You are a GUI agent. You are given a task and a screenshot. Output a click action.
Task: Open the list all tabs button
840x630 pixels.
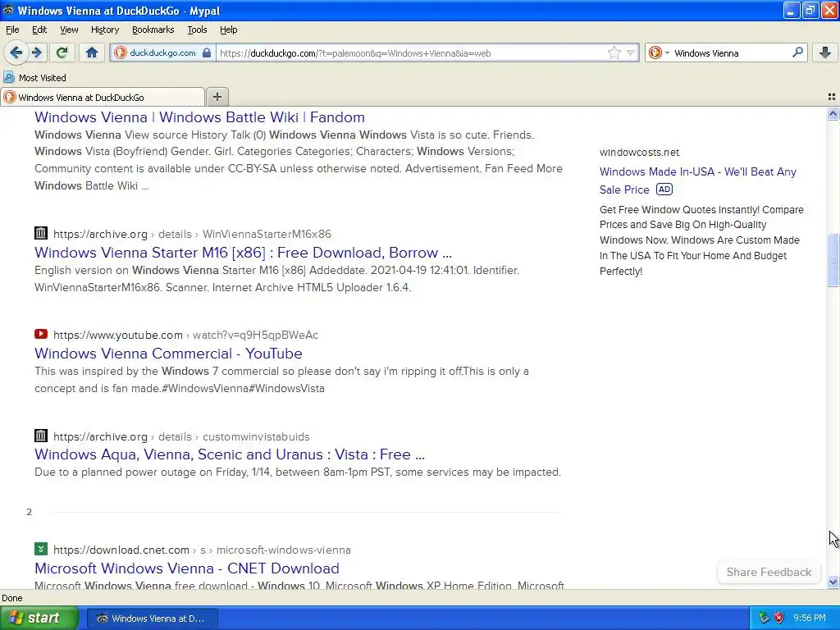(x=832, y=97)
